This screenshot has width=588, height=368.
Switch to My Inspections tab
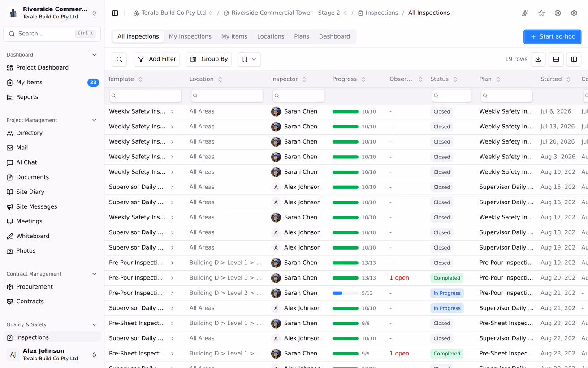(x=190, y=37)
